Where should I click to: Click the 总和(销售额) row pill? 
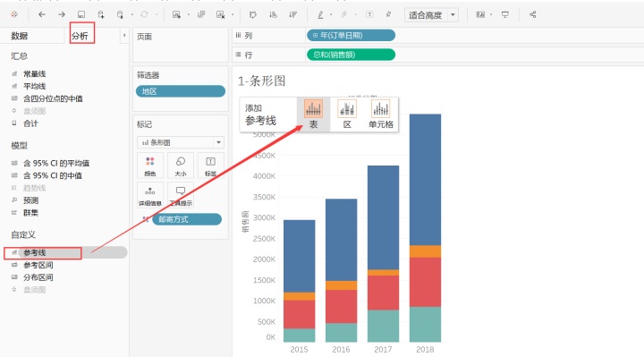pos(351,55)
